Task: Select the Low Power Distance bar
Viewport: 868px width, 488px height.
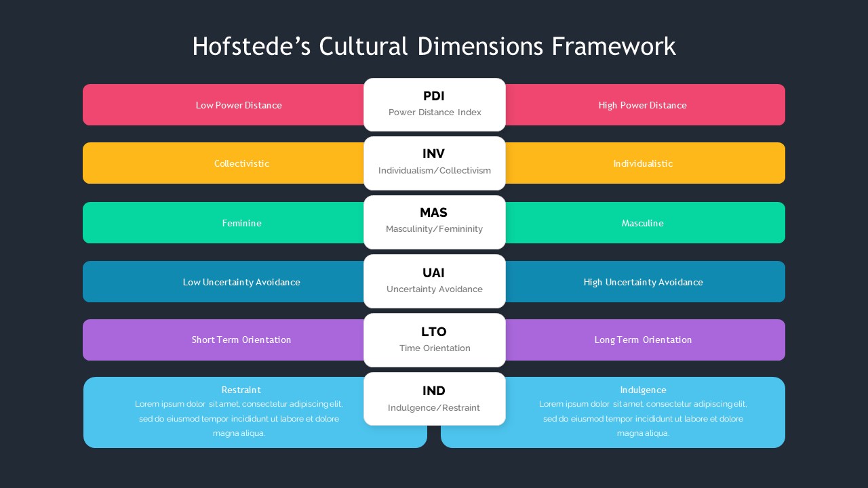Action: (224, 105)
